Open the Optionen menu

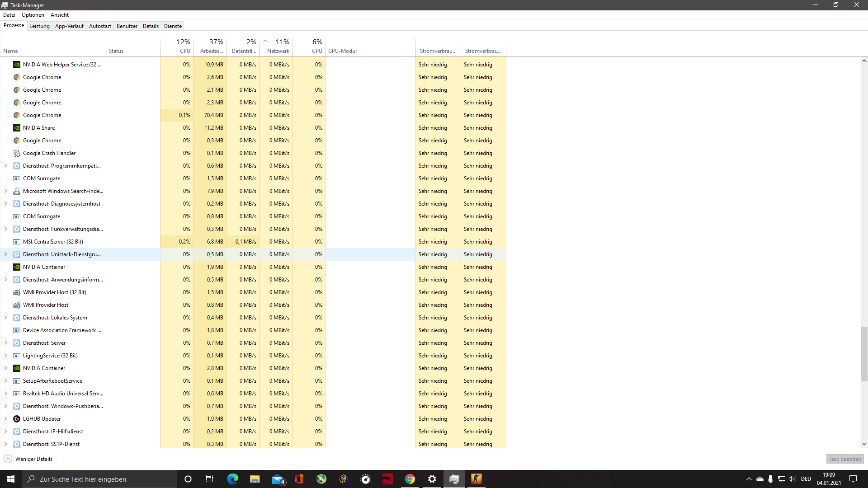(33, 14)
